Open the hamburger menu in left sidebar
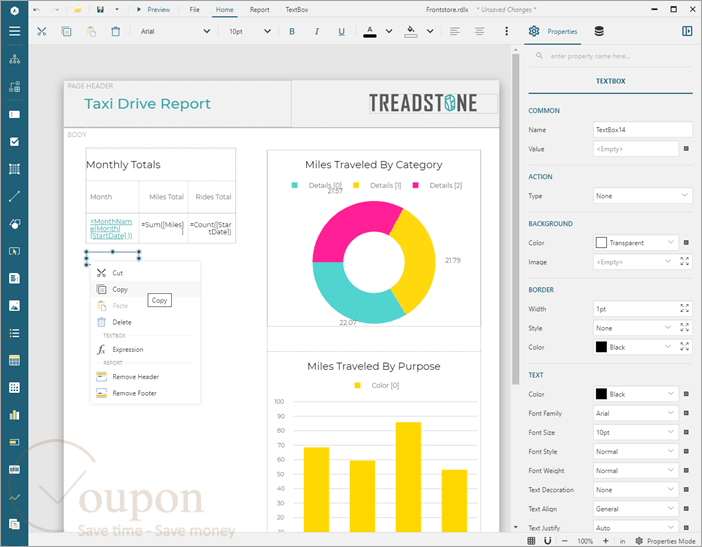 pos(14,31)
